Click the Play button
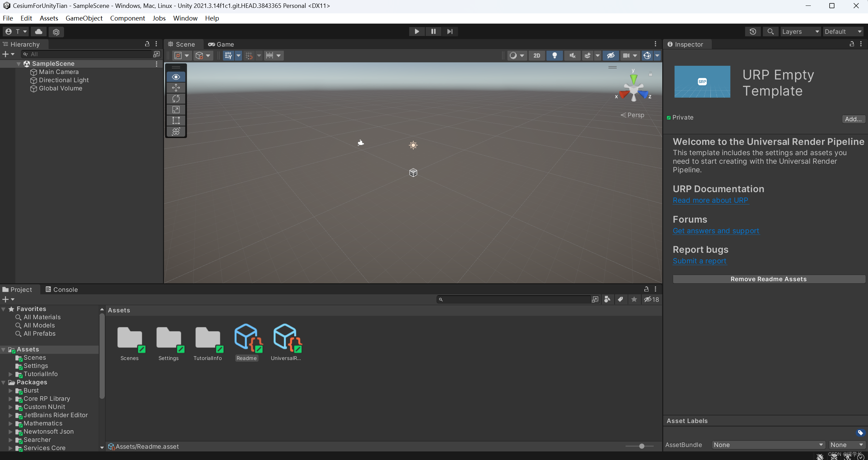Viewport: 868px width, 460px height. coord(417,32)
